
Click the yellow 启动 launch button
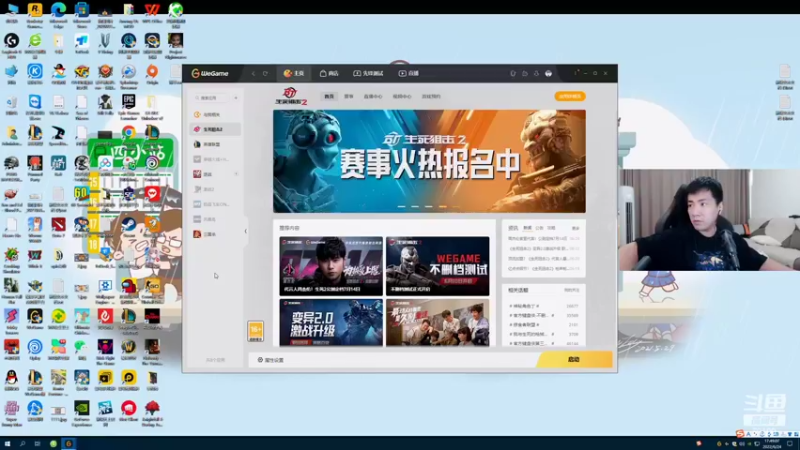click(x=574, y=359)
